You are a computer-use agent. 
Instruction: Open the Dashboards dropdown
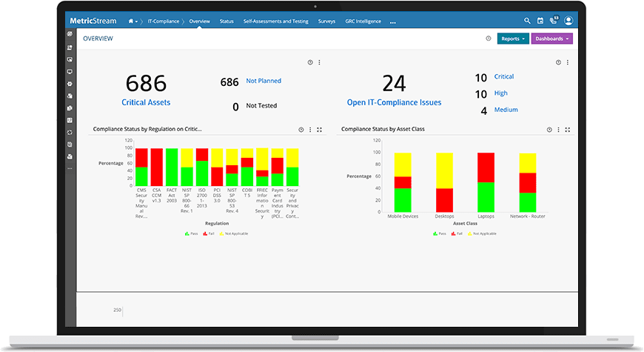551,39
